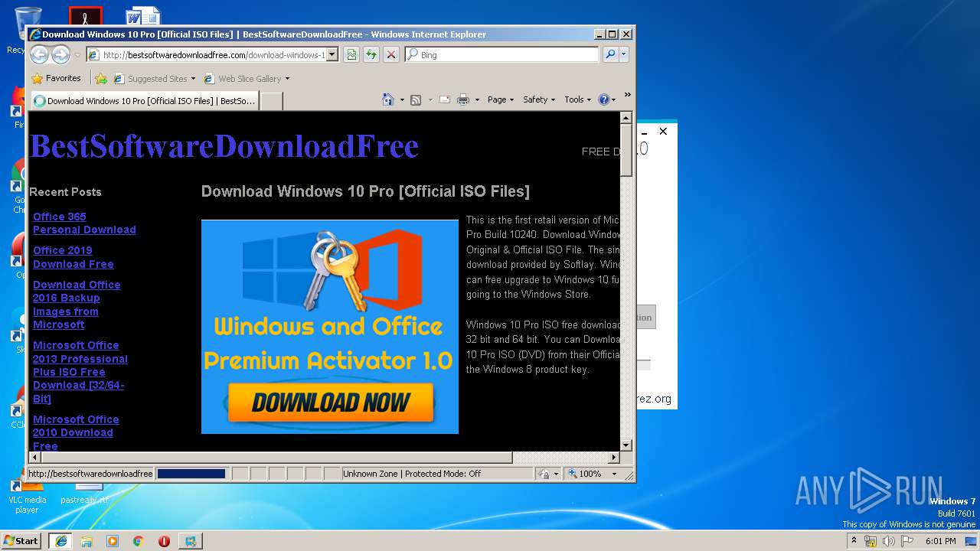Open the Tools menu

click(578, 99)
